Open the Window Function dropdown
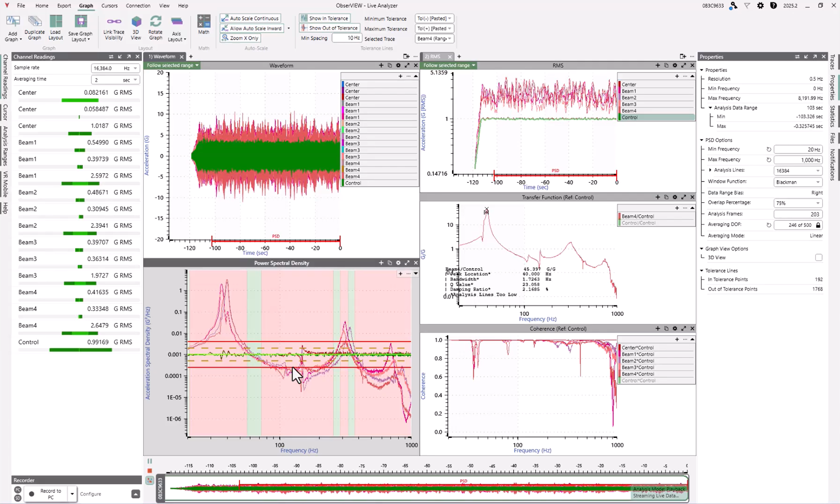 [x=798, y=182]
